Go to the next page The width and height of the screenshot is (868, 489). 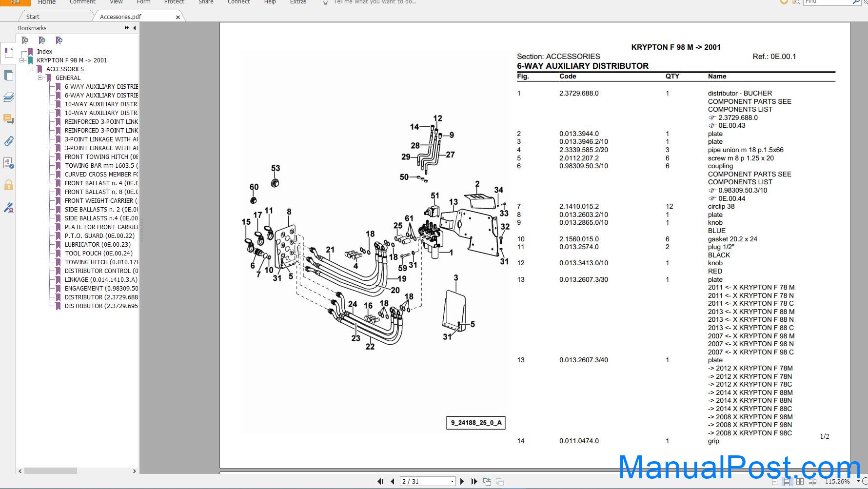(x=462, y=481)
